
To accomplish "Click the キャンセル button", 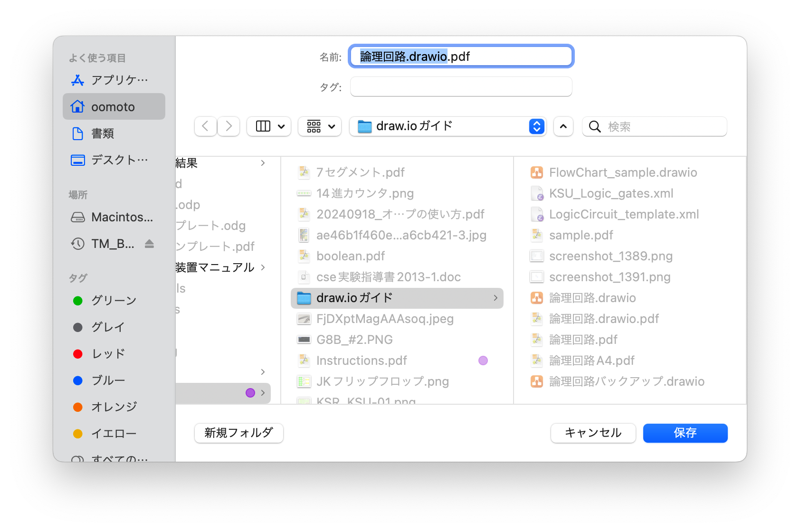I will [x=593, y=433].
